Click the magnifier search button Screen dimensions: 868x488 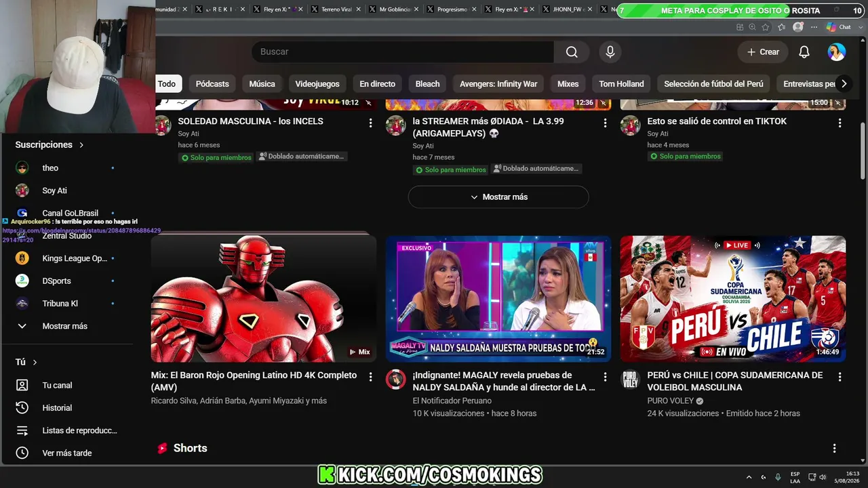pos(572,52)
